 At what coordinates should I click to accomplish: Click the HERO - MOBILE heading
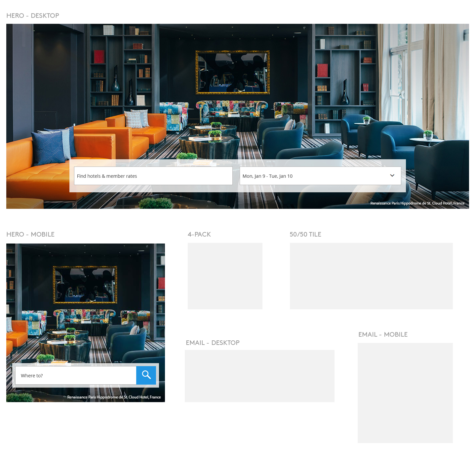(x=30, y=234)
